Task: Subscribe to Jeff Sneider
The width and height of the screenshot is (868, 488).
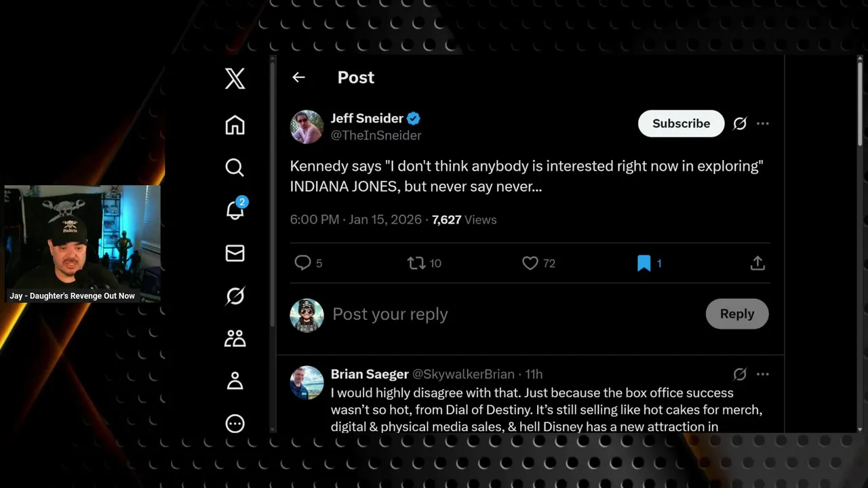Action: coord(681,123)
